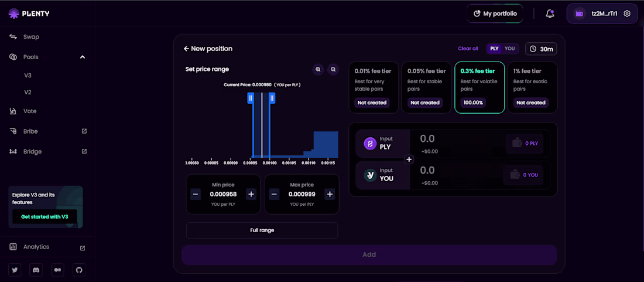Zoom out on price chart
Image resolution: width=644 pixels, height=282 pixels.
[x=333, y=69]
